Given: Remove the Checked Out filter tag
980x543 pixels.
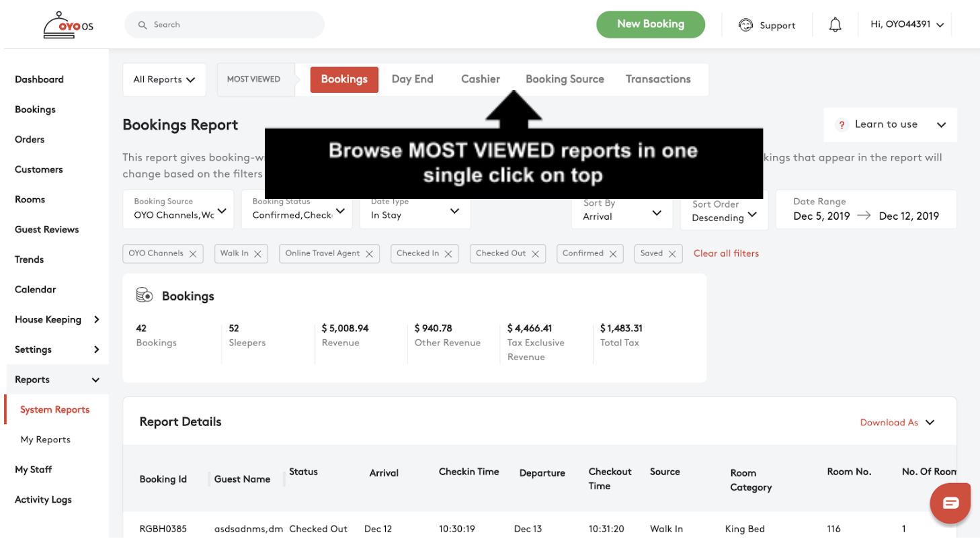Looking at the screenshot, I should 535,254.
